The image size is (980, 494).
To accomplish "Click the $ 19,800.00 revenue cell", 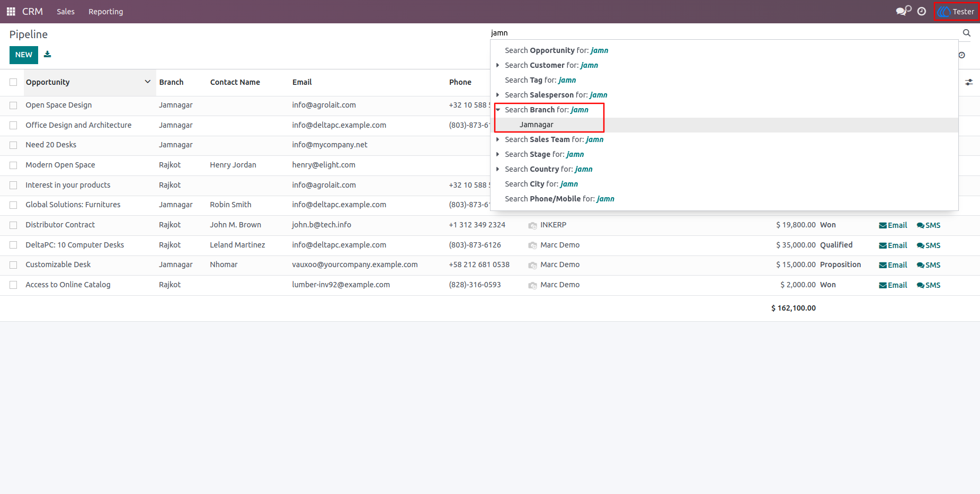I will (796, 225).
